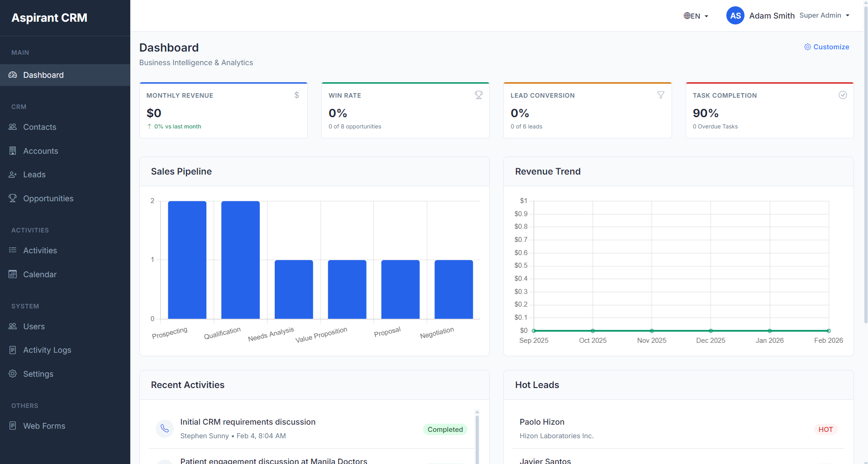The width and height of the screenshot is (868, 464).
Task: Click the Customize link
Action: tap(831, 47)
